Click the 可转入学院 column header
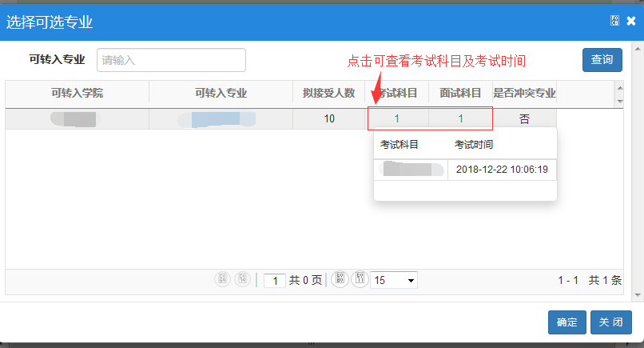This screenshot has width=644, height=348. [x=77, y=93]
